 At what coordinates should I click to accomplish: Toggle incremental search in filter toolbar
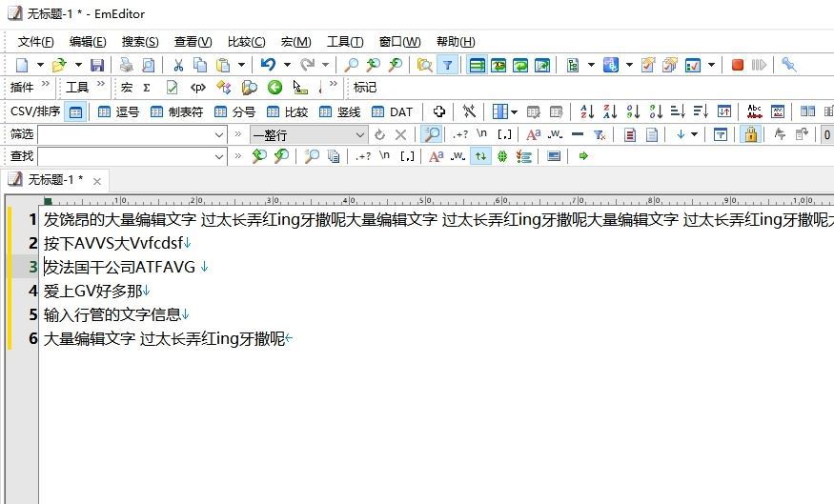[x=432, y=134]
